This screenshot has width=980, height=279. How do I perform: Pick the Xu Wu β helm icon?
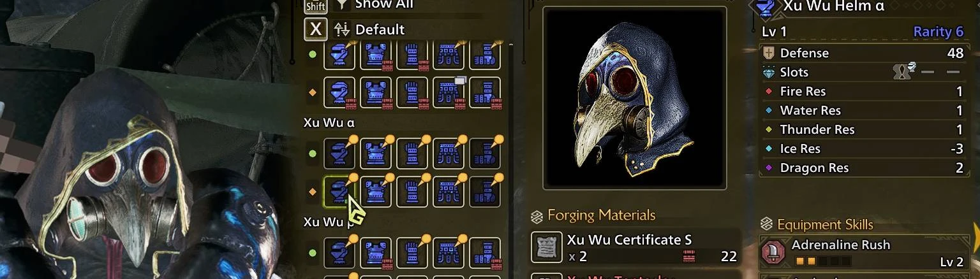point(339,253)
